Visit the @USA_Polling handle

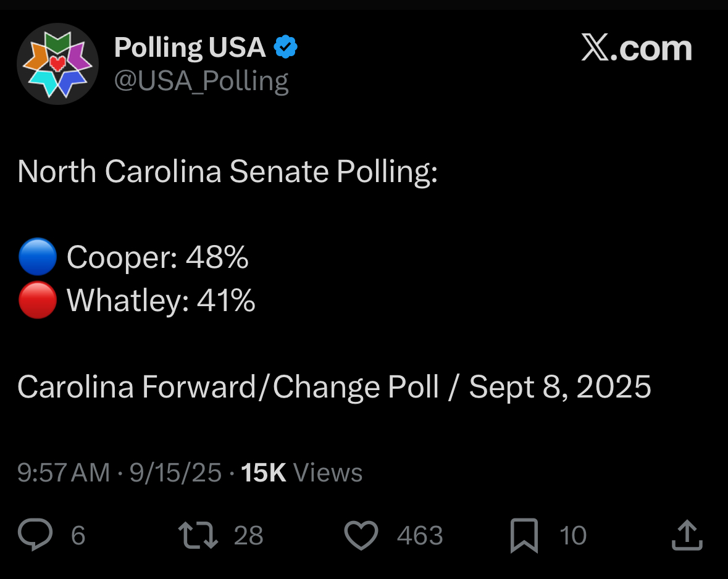click(201, 81)
